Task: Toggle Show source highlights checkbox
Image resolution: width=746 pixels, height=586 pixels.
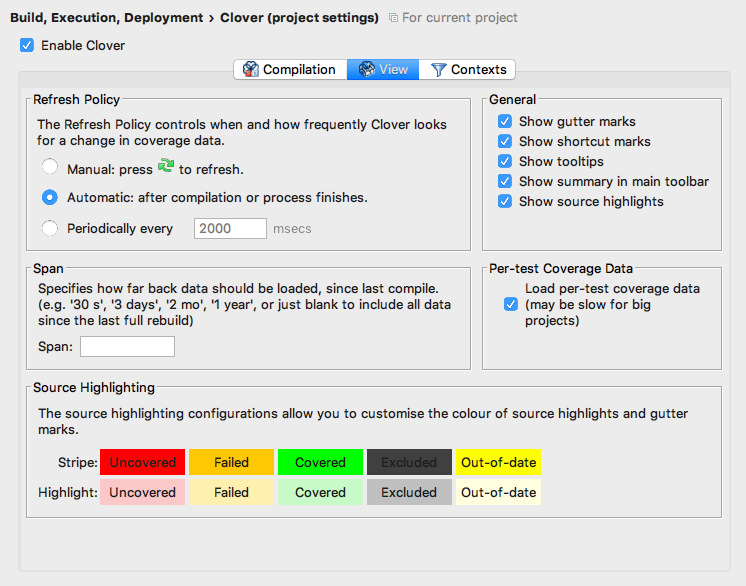Action: (505, 201)
